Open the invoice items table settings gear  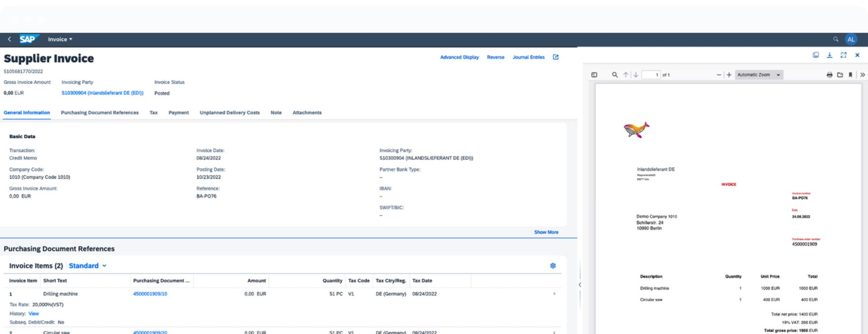point(553,266)
